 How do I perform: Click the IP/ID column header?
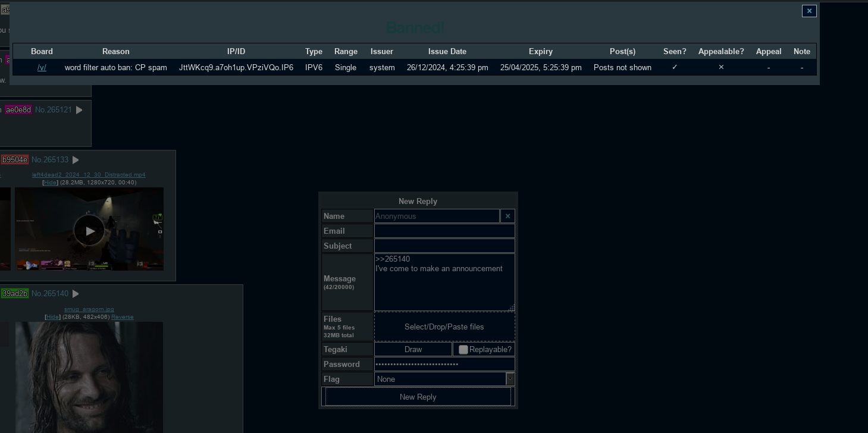click(236, 52)
